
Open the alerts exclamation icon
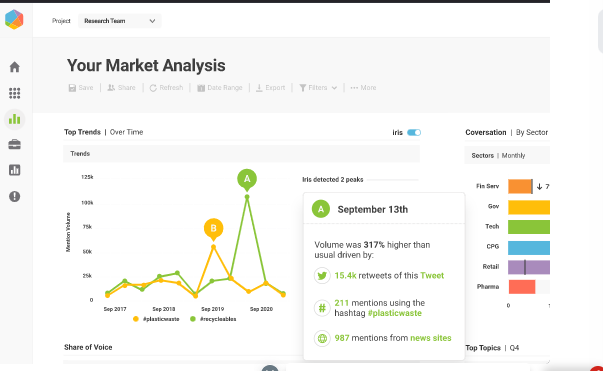[15, 196]
